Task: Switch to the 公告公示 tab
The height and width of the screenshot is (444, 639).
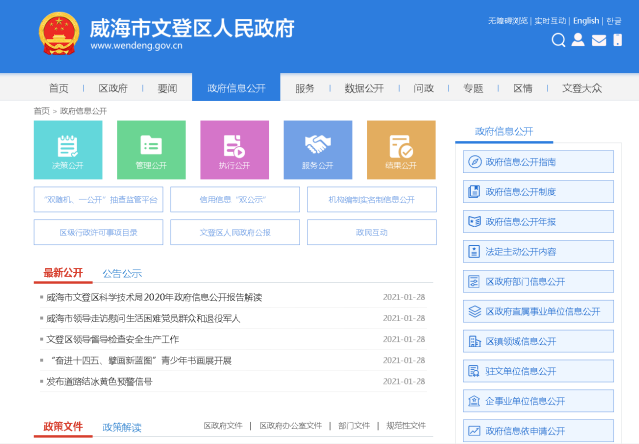Action: click(x=122, y=273)
